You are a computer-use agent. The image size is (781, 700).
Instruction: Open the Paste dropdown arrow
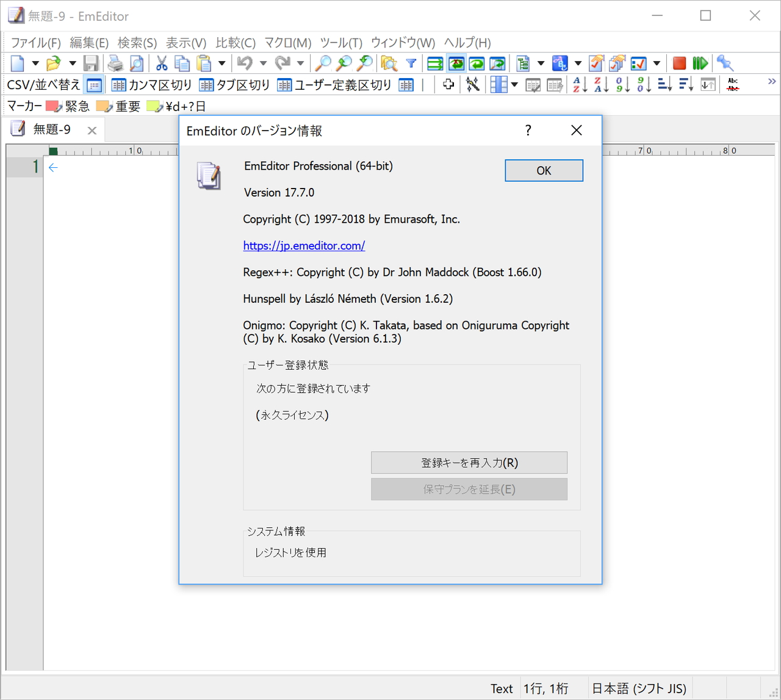221,63
